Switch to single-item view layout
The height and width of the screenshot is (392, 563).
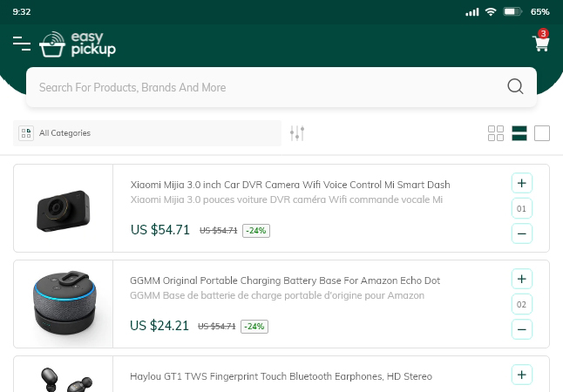coord(542,133)
